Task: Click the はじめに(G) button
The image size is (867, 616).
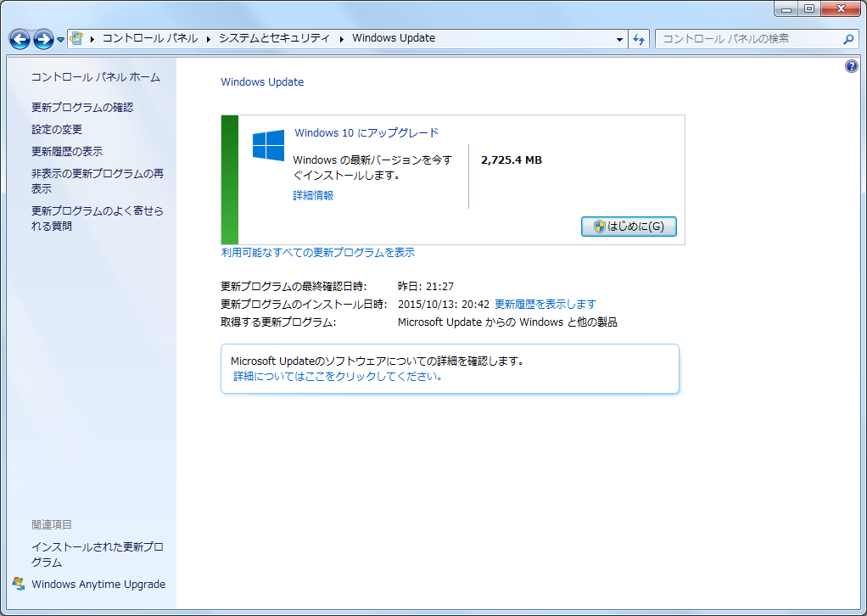Action: pos(629,227)
